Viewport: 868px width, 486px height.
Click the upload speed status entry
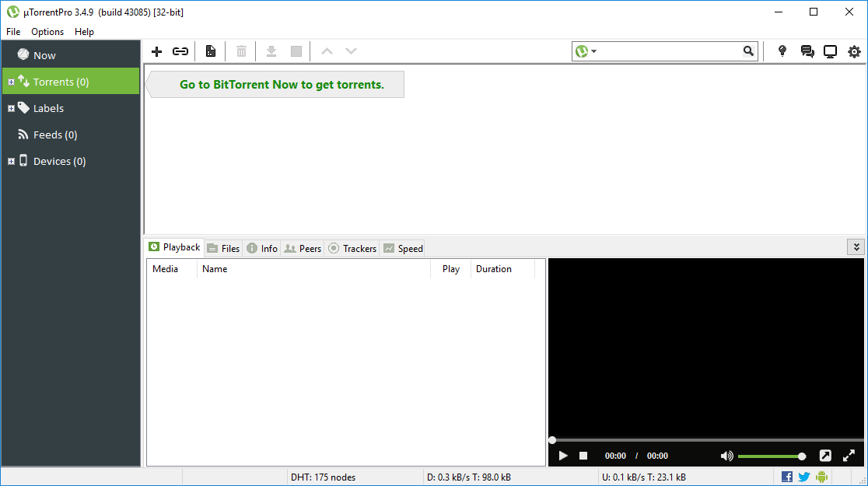[x=644, y=477]
